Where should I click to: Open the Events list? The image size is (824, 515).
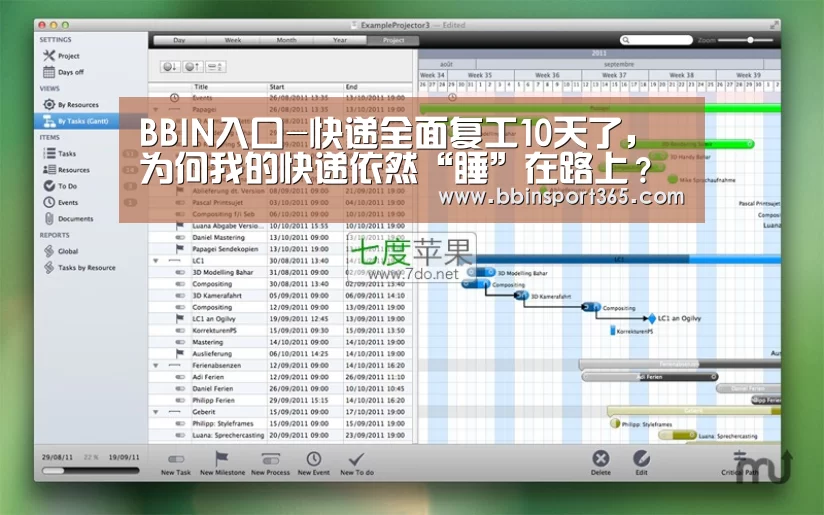[61, 202]
